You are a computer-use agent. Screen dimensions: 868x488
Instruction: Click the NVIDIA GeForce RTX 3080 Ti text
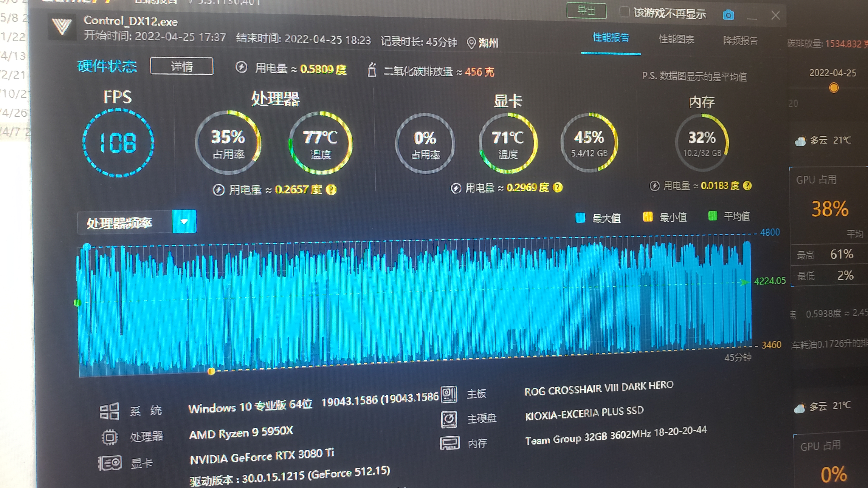262,456
